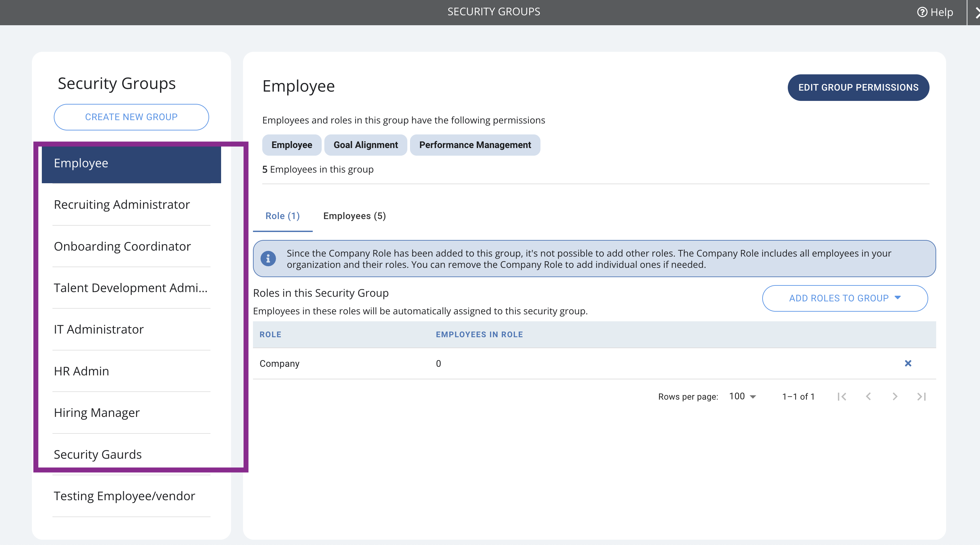Viewport: 980px width, 545px height.
Task: Select Talent Development Admin group
Action: (131, 288)
